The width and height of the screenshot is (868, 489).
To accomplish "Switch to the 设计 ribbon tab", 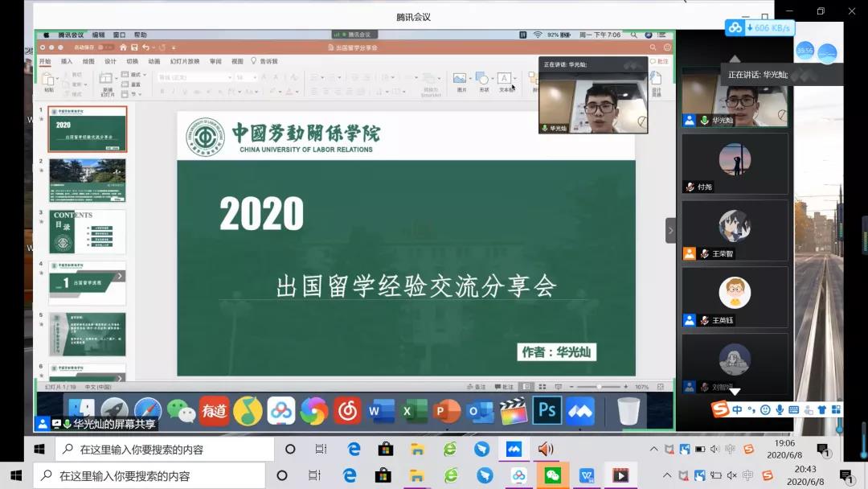I will pos(111,61).
